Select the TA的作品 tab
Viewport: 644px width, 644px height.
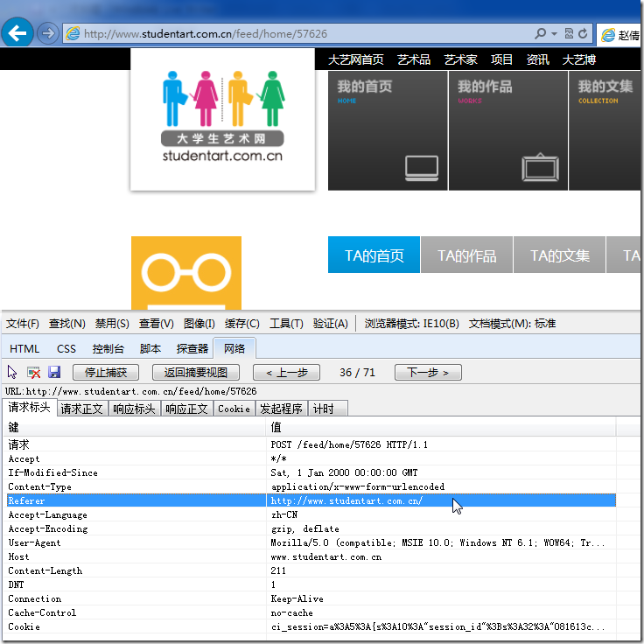click(x=466, y=255)
